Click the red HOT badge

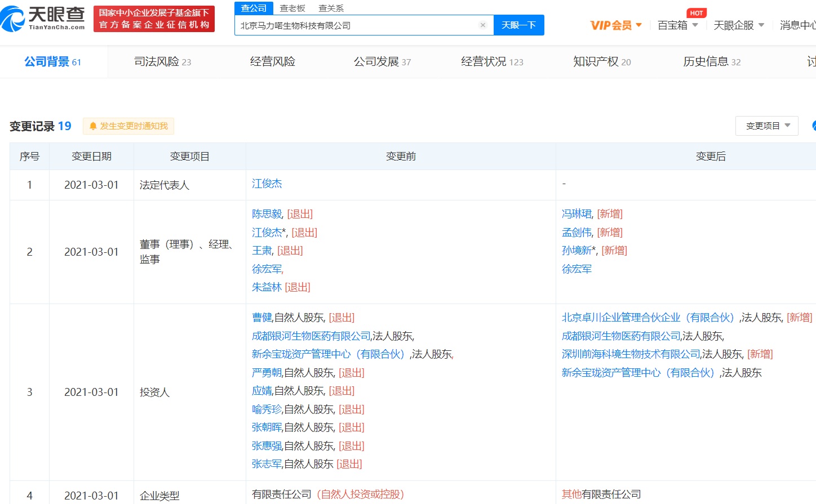point(697,13)
